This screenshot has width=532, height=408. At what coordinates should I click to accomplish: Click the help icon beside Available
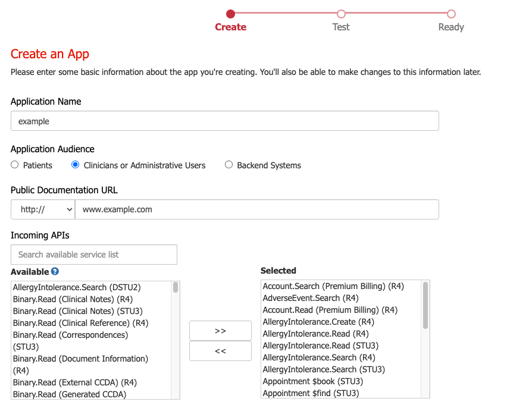(x=55, y=271)
